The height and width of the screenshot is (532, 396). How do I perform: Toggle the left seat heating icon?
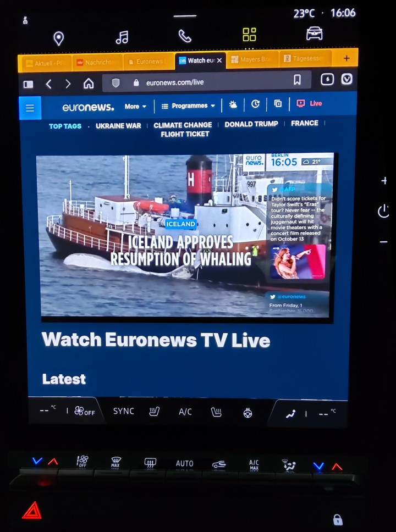pyautogui.click(x=154, y=412)
